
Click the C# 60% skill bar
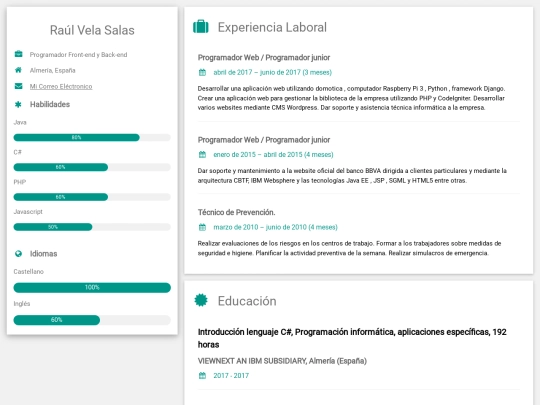(x=92, y=167)
